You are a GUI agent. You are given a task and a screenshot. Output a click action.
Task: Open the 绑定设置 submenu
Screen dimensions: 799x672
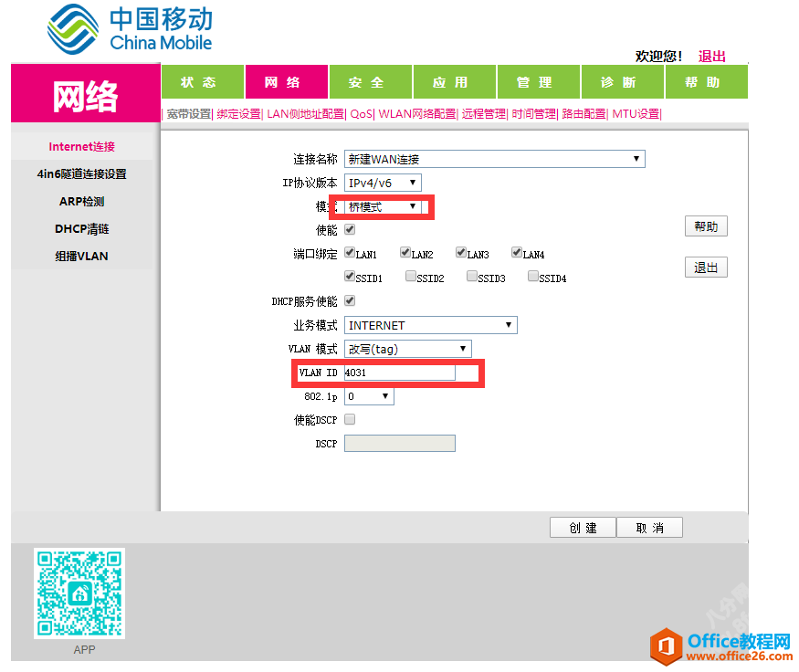(238, 113)
